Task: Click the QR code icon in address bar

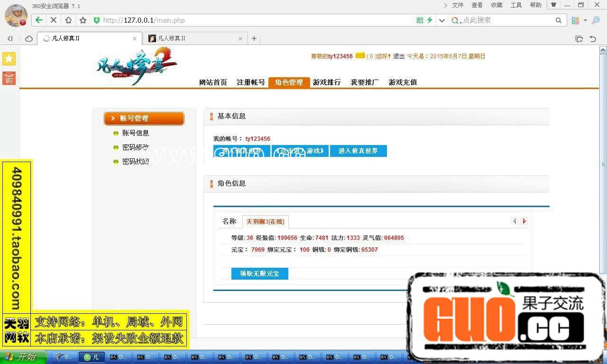Action: pyautogui.click(x=420, y=20)
